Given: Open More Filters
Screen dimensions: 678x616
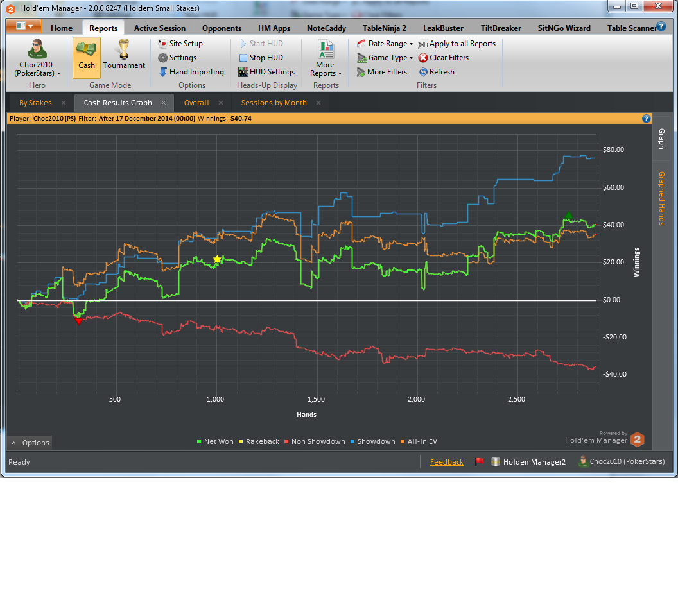Looking at the screenshot, I should (x=382, y=72).
